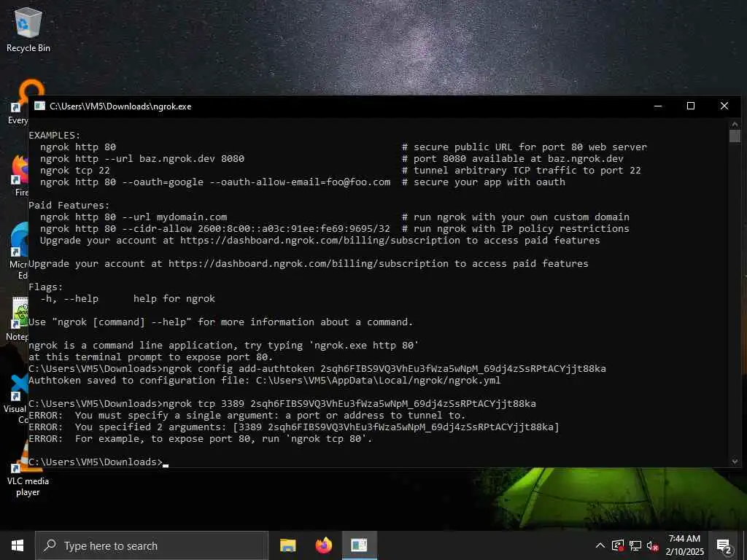The height and width of the screenshot is (560, 747).
Task: Click the console vertical scrollbar thumb
Action: click(x=735, y=136)
